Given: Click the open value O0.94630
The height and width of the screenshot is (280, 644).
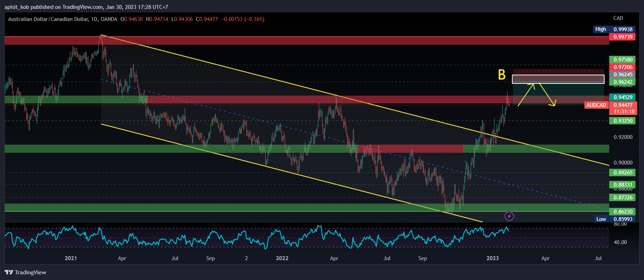Looking at the screenshot, I should pos(131,19).
